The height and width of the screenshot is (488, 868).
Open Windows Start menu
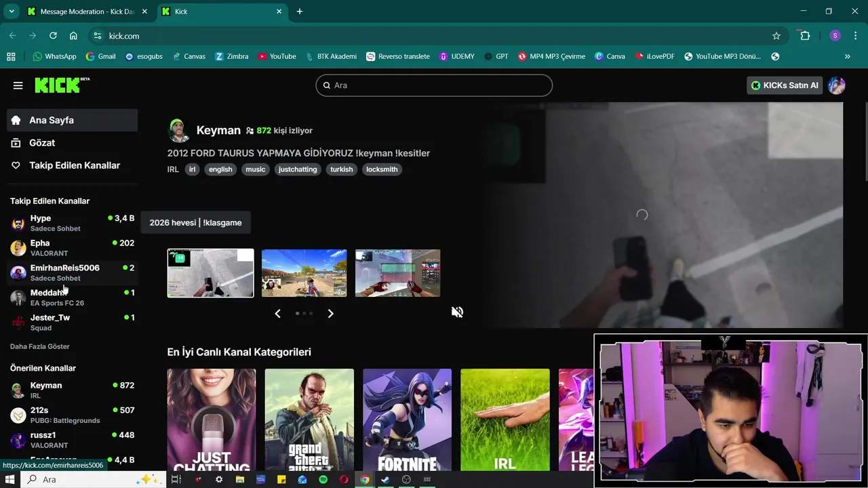(10, 479)
